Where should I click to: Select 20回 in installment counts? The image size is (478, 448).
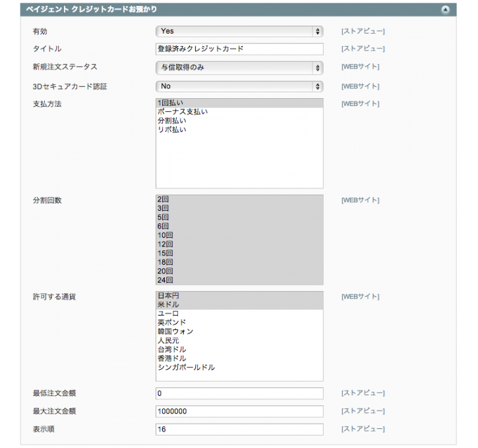click(239, 271)
